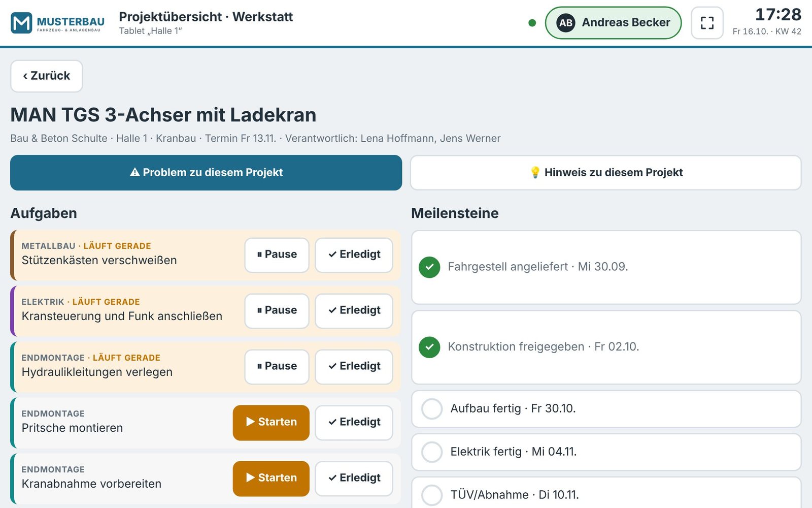This screenshot has width=812, height=508.
Task: Start Kranabnahme vorbereiten task
Action: [271, 479]
